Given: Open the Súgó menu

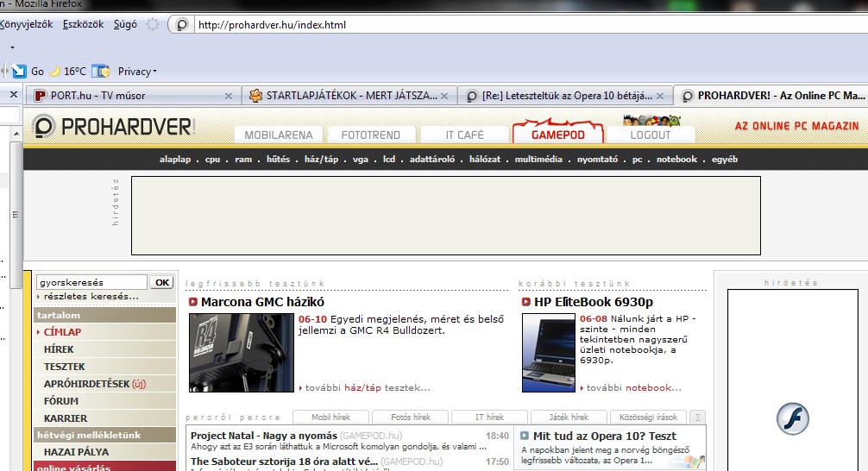Looking at the screenshot, I should (125, 24).
